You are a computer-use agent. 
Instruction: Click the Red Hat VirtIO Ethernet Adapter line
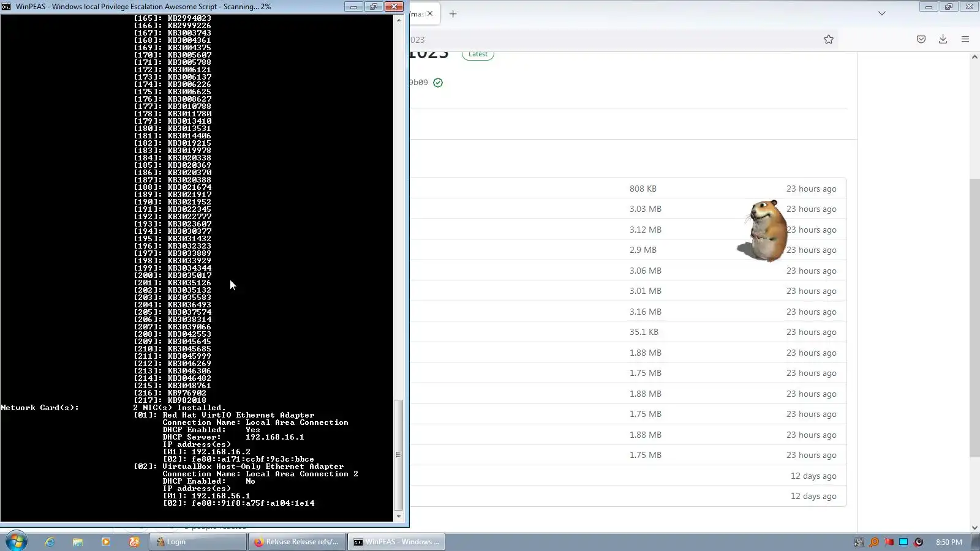(224, 415)
